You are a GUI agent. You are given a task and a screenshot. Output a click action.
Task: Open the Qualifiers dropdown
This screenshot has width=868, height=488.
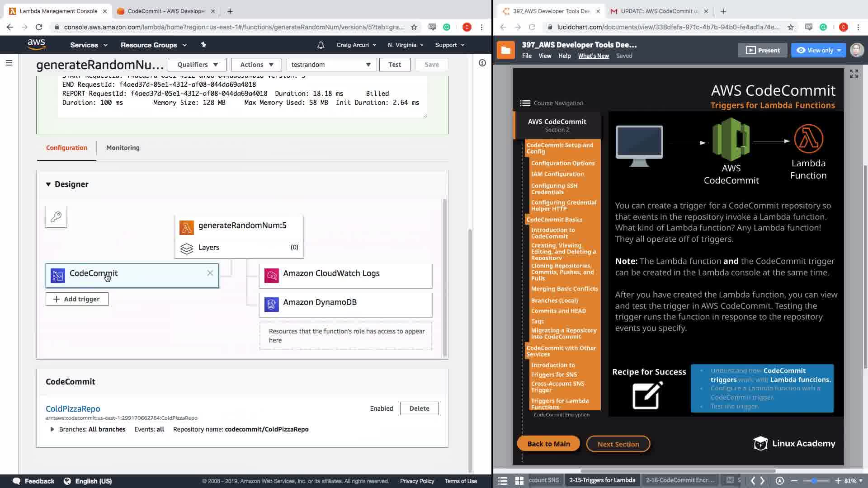pyautogui.click(x=197, y=65)
